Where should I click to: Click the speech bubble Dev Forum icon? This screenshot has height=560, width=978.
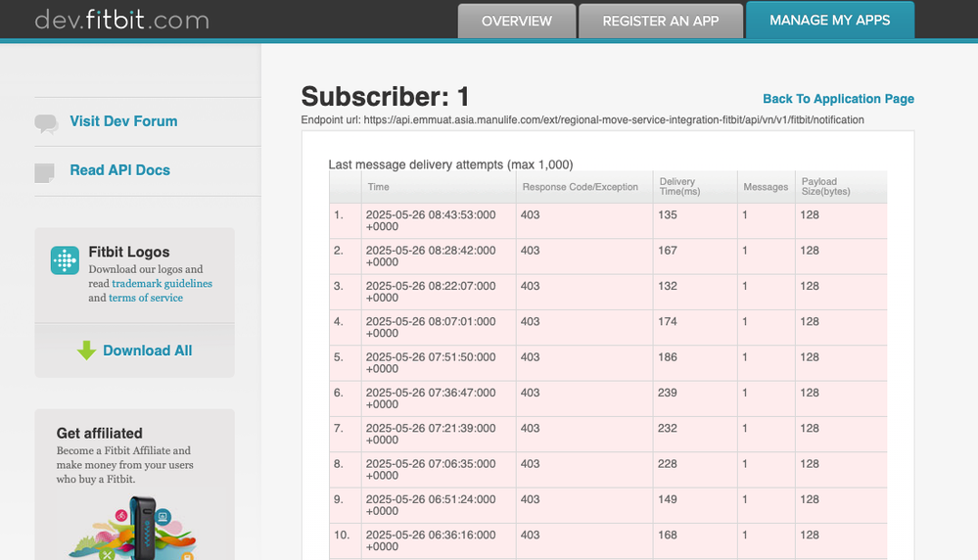coord(46,123)
